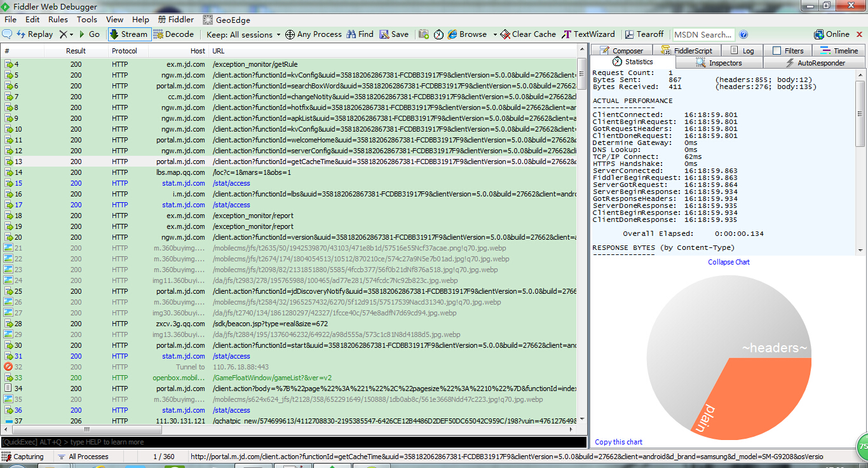This screenshot has width=868, height=468.
Task: Click the Online network status indicator
Action: click(832, 34)
